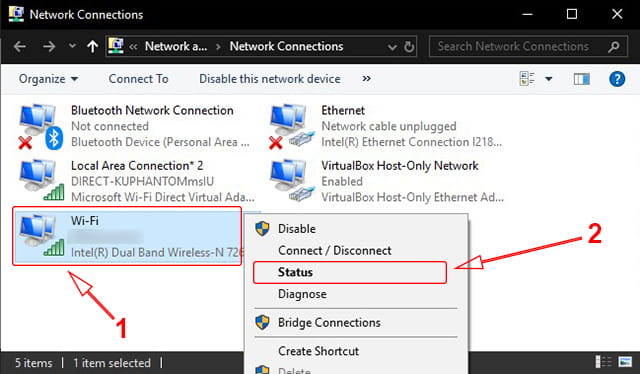Click the Ethernet connection name
This screenshot has height=374, width=640.
click(x=343, y=110)
